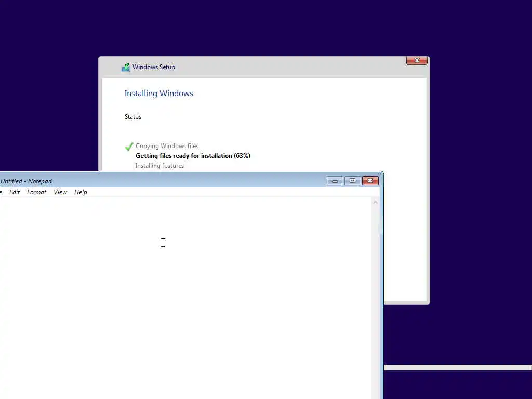Click 'Installing features' status line
The width and height of the screenshot is (532, 399).
click(x=159, y=166)
